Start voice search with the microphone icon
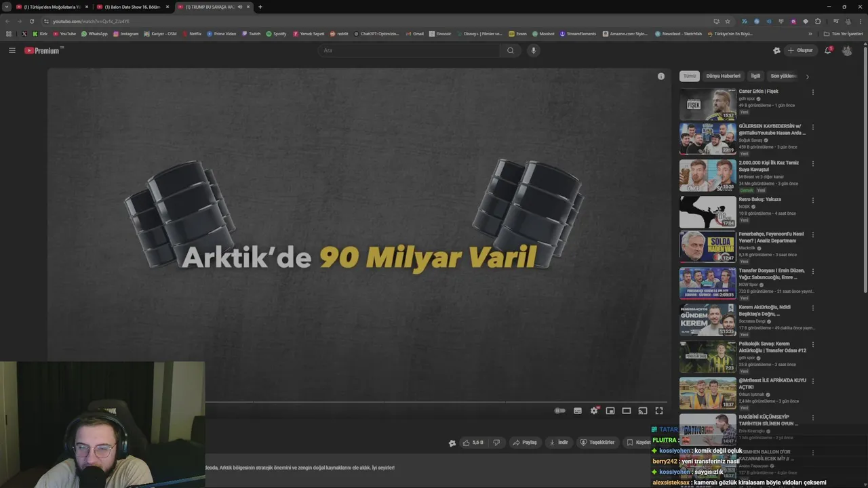The height and width of the screenshot is (488, 868). 534,50
